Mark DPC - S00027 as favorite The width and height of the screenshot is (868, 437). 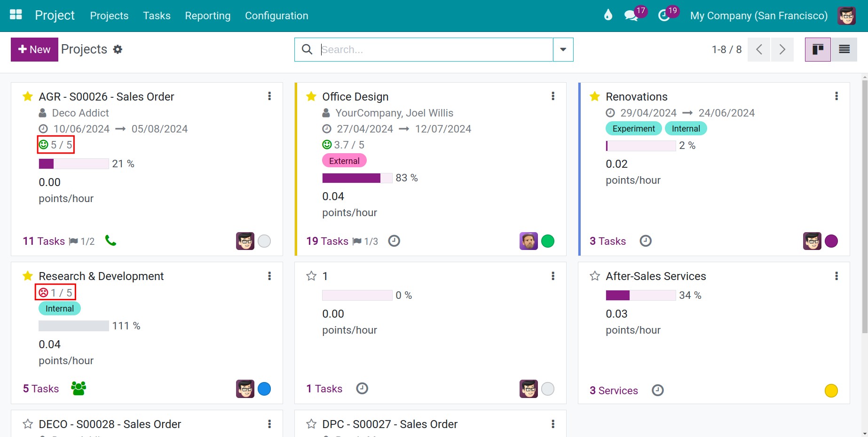pyautogui.click(x=311, y=424)
